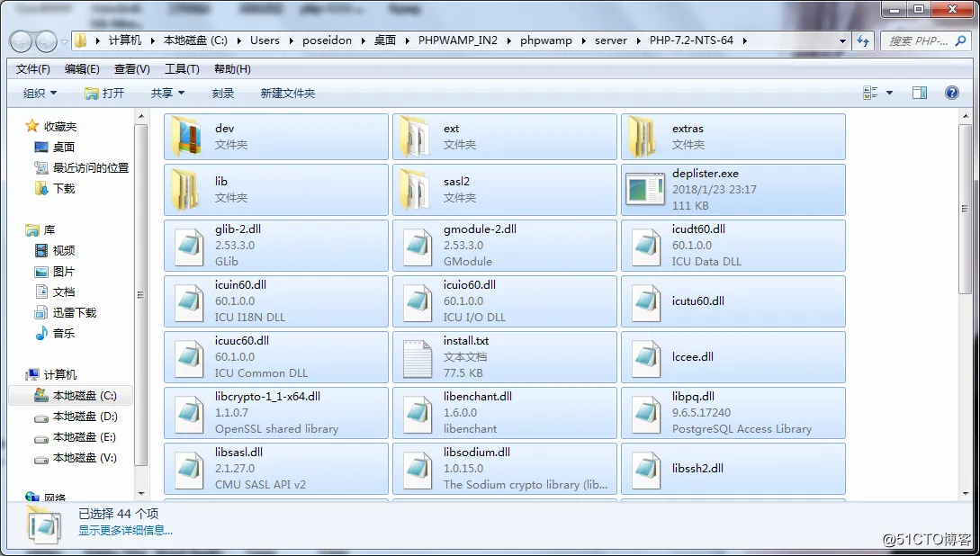The image size is (980, 556).
Task: Open the 查看(V) menu
Action: click(132, 68)
